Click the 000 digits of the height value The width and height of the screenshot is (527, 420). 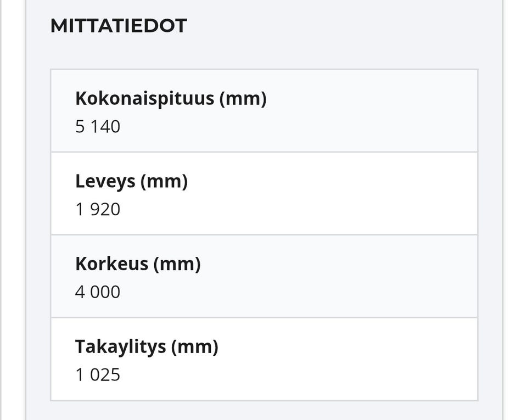pos(105,292)
